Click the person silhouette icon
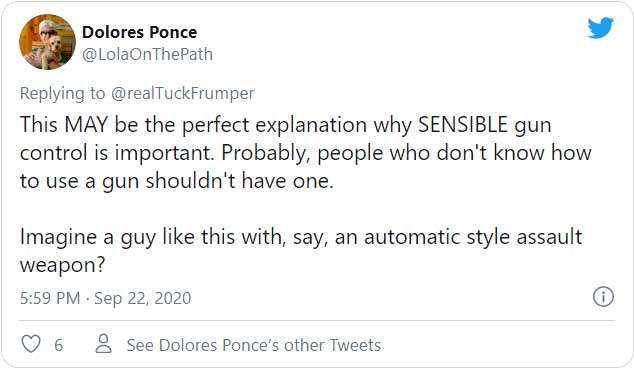Screen dimensions: 634x368 tap(104, 344)
